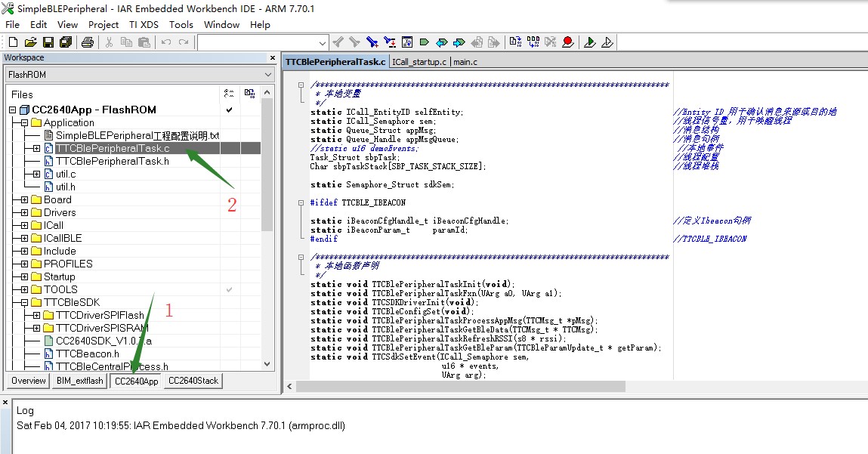
Task: Select the CC2640Stack workspace tab
Action: tap(193, 381)
